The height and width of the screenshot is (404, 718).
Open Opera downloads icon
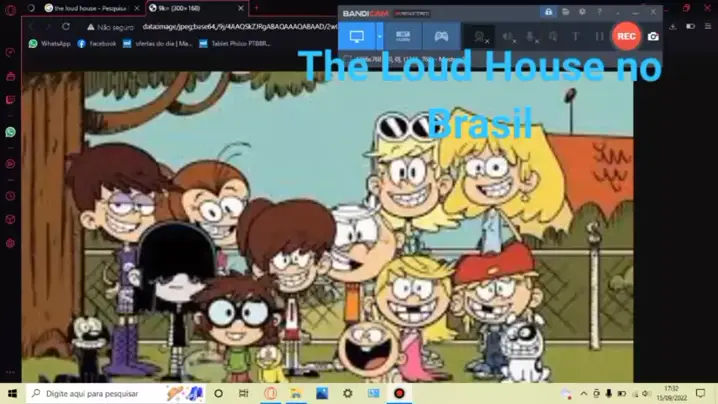(672, 27)
